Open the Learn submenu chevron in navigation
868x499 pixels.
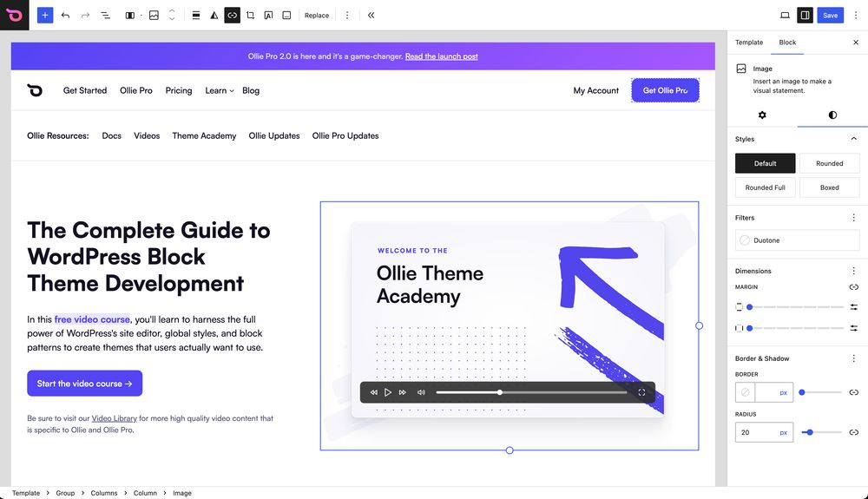click(232, 91)
